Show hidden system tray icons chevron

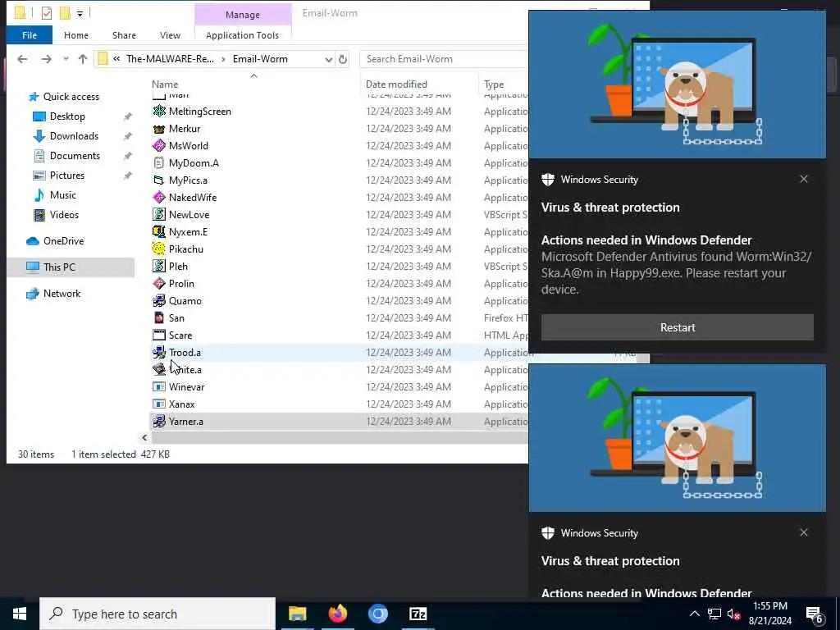tap(694, 614)
